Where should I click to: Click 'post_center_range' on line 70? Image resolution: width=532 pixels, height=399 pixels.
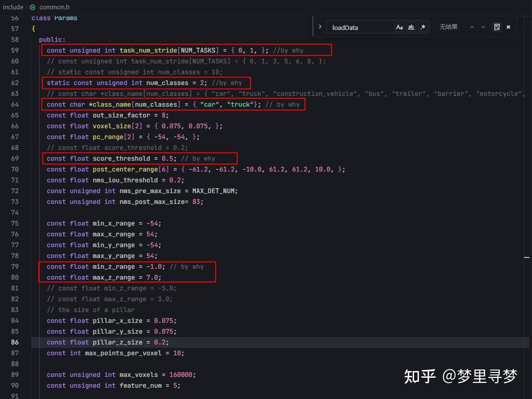(125, 170)
